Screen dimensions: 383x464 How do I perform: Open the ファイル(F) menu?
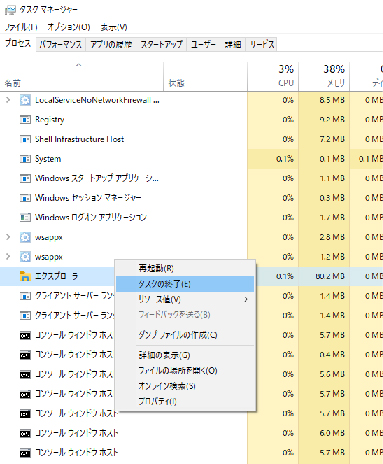click(21, 27)
